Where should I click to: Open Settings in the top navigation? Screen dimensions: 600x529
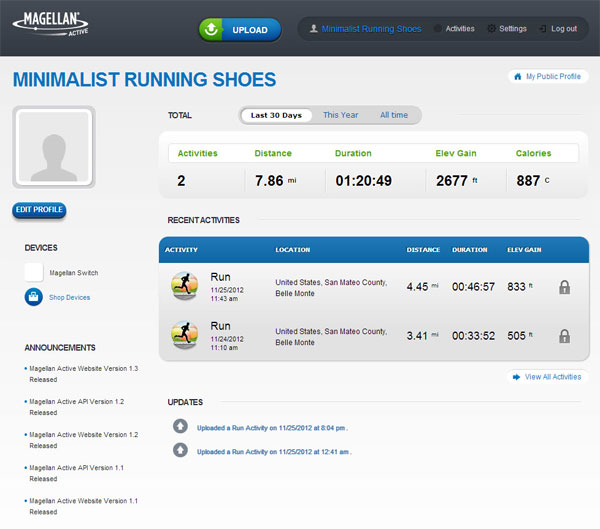(513, 29)
